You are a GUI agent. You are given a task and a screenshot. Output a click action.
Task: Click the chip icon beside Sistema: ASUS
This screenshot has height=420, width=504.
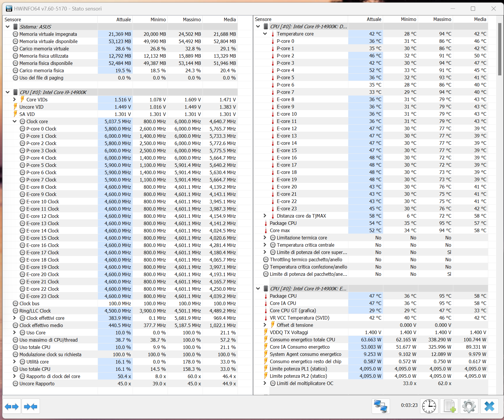tap(15, 27)
